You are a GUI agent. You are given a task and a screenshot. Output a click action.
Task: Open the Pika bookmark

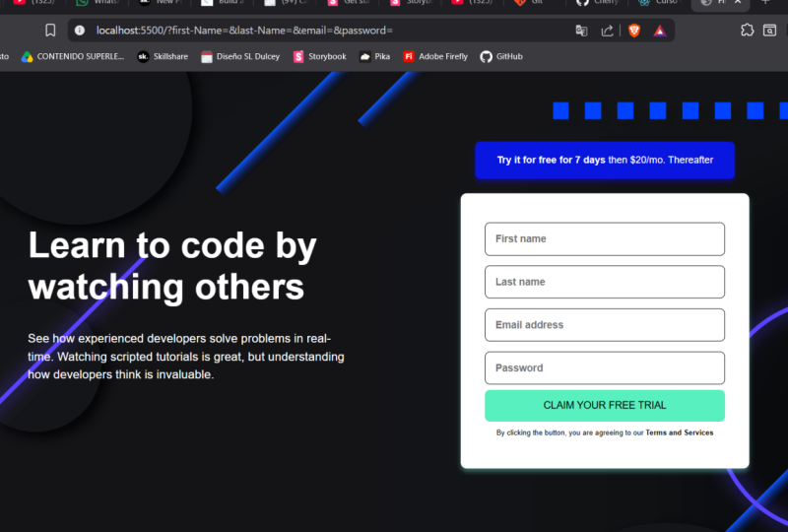click(x=375, y=56)
